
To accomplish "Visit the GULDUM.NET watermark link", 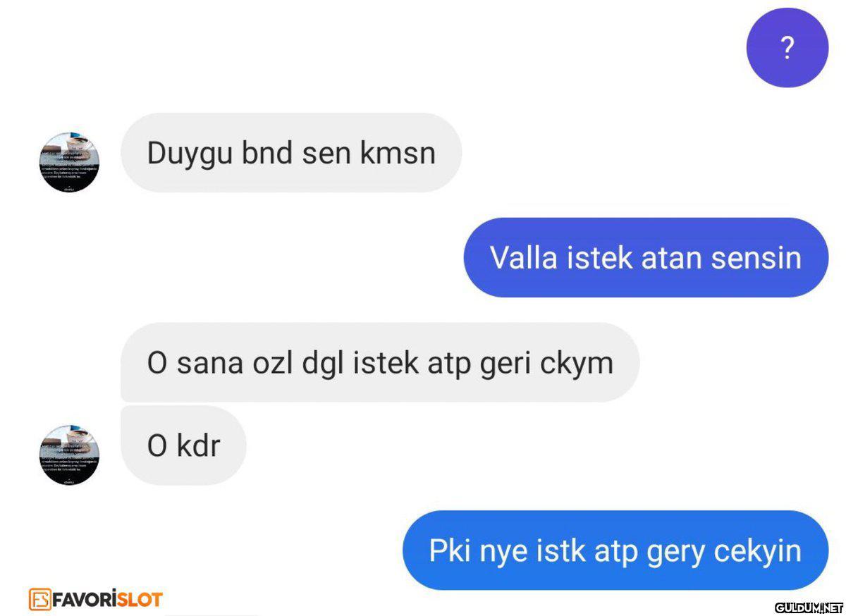I will tap(809, 608).
